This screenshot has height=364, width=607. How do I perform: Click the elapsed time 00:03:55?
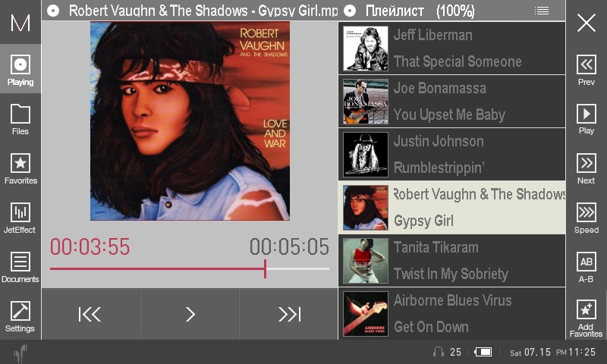(x=90, y=246)
